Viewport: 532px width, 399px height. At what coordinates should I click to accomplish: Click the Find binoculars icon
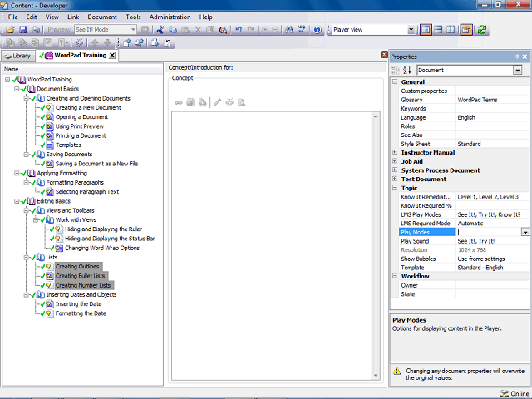(x=289, y=30)
